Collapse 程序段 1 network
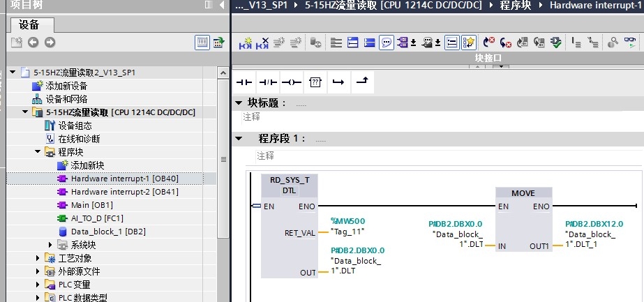The image size is (644, 302). (239, 138)
